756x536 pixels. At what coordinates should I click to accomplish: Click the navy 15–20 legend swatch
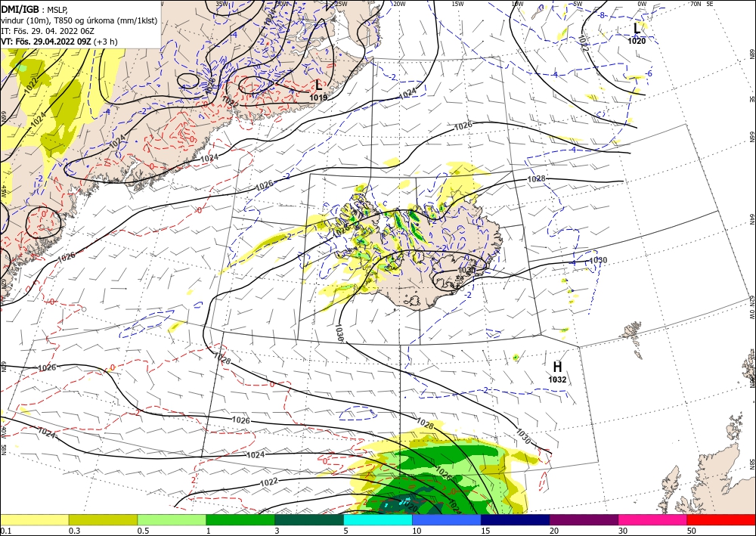[x=516, y=519]
